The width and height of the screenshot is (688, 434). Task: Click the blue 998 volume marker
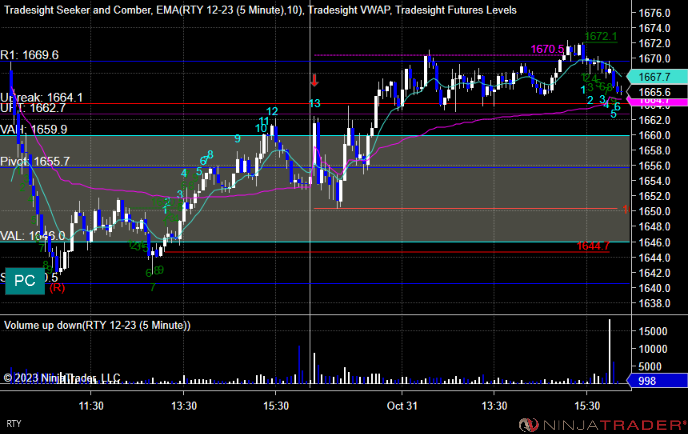[x=657, y=381]
